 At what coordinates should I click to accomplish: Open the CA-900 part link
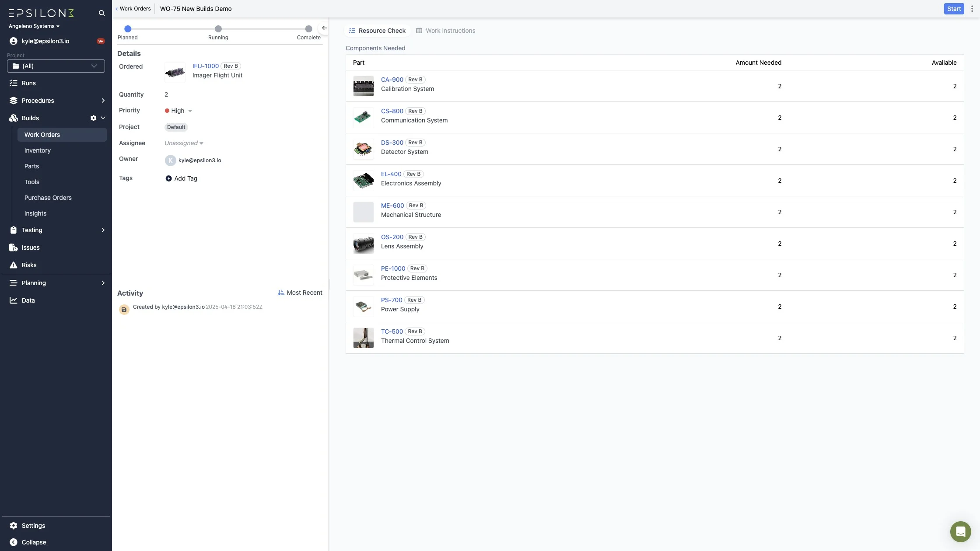pos(392,80)
